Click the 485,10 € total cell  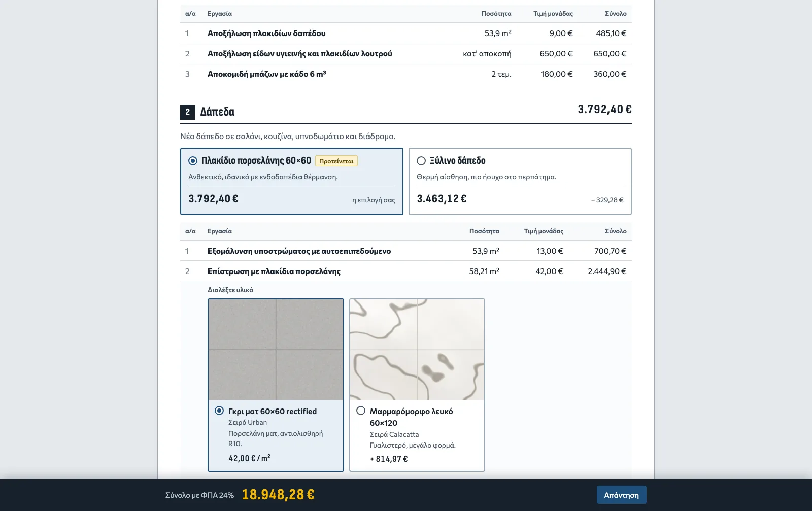point(611,33)
